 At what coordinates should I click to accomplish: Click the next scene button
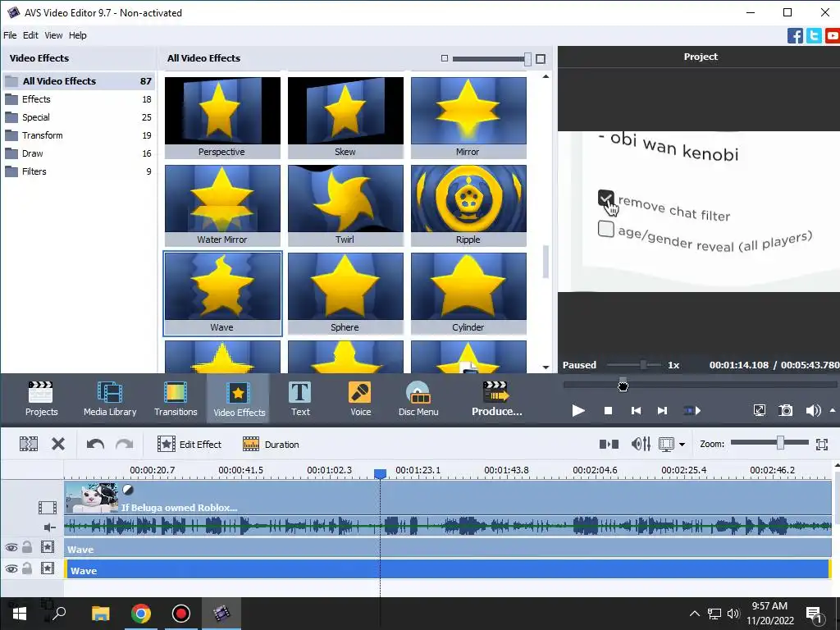click(x=692, y=411)
